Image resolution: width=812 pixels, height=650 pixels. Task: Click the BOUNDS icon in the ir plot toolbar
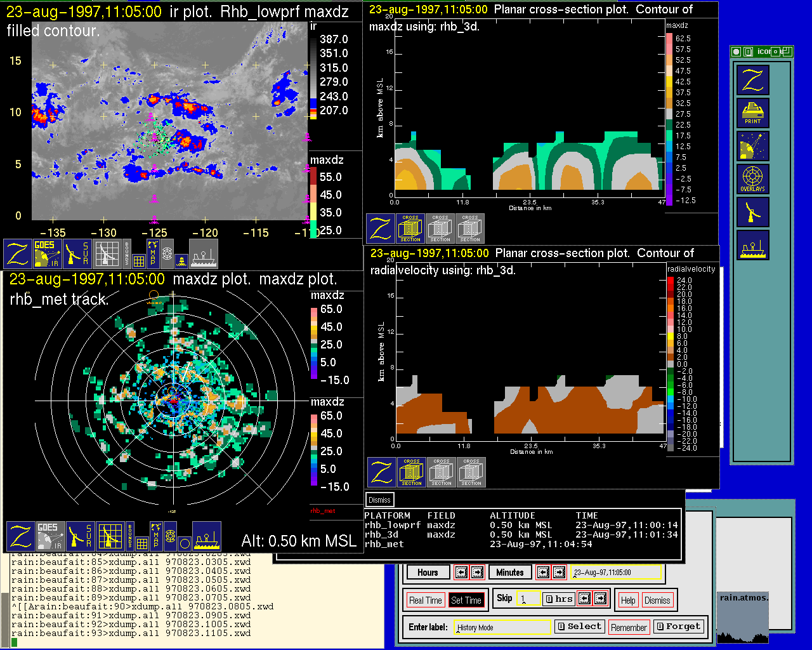[127, 253]
